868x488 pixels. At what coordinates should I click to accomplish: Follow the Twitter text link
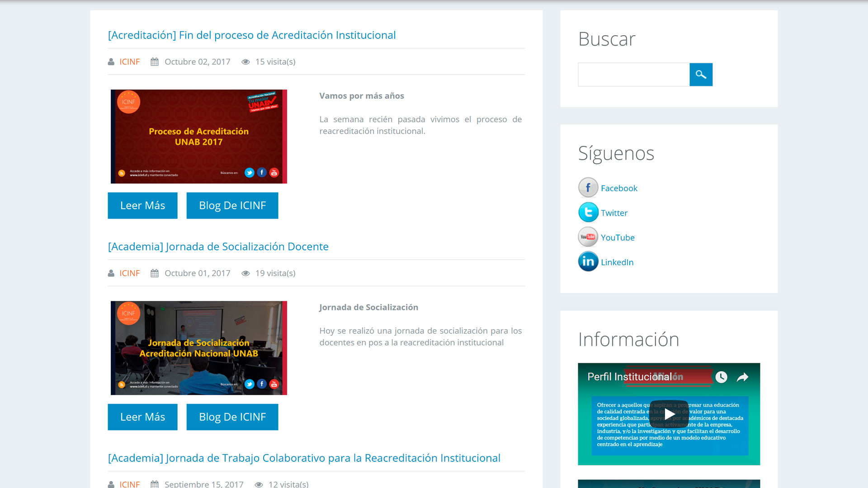click(614, 213)
